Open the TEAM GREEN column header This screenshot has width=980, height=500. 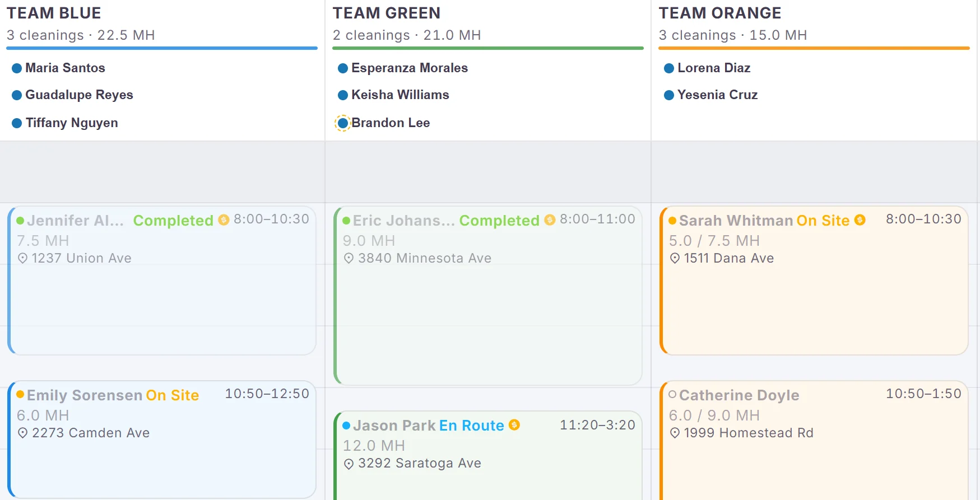coord(387,13)
